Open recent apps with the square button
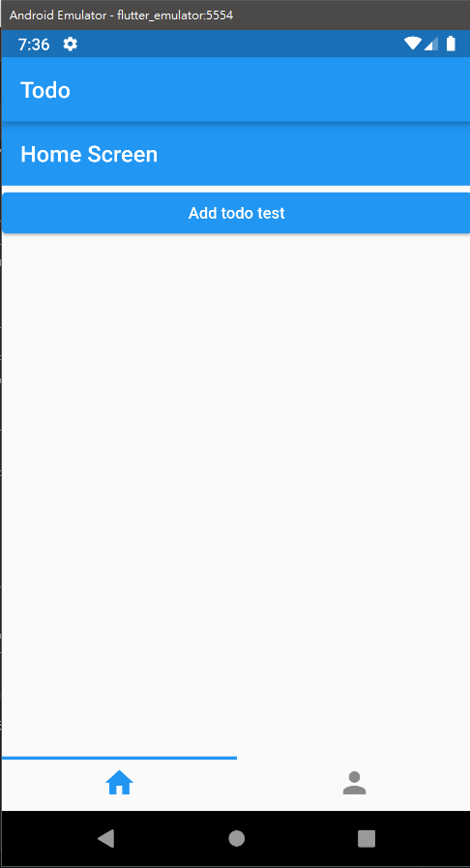 pyautogui.click(x=367, y=838)
